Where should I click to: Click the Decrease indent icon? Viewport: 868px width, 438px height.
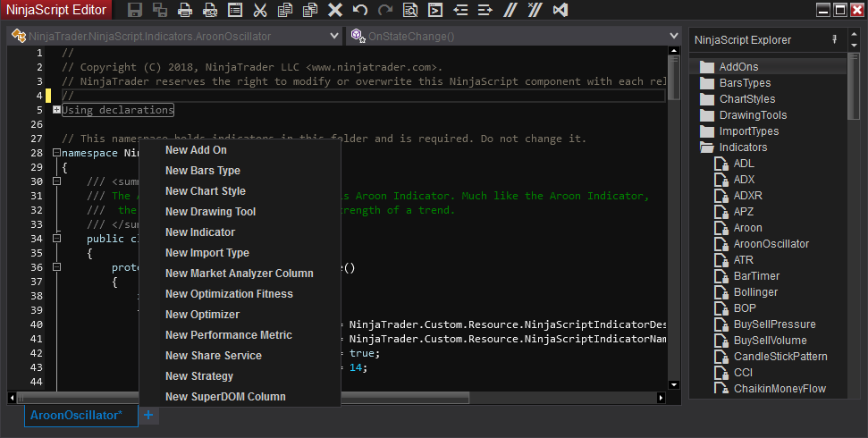point(460,10)
